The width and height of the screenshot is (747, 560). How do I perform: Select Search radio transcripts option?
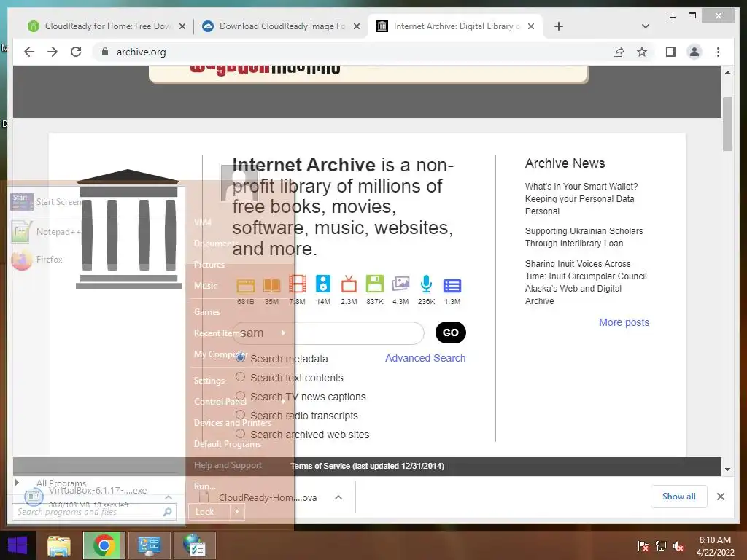click(241, 415)
